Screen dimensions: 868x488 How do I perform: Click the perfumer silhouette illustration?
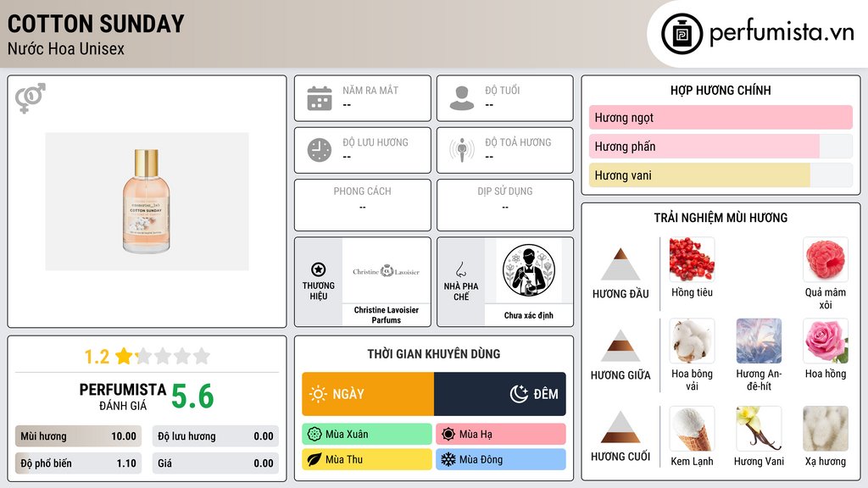[529, 270]
